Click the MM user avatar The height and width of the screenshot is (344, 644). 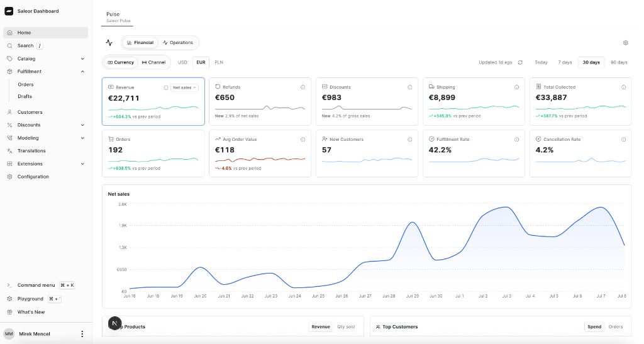9,334
